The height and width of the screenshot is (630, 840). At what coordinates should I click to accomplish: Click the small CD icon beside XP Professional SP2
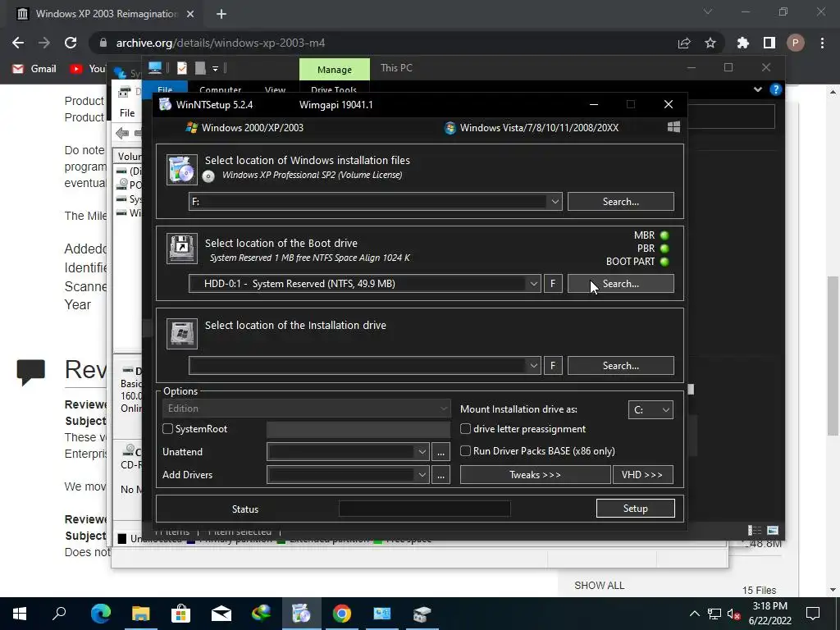point(208,176)
